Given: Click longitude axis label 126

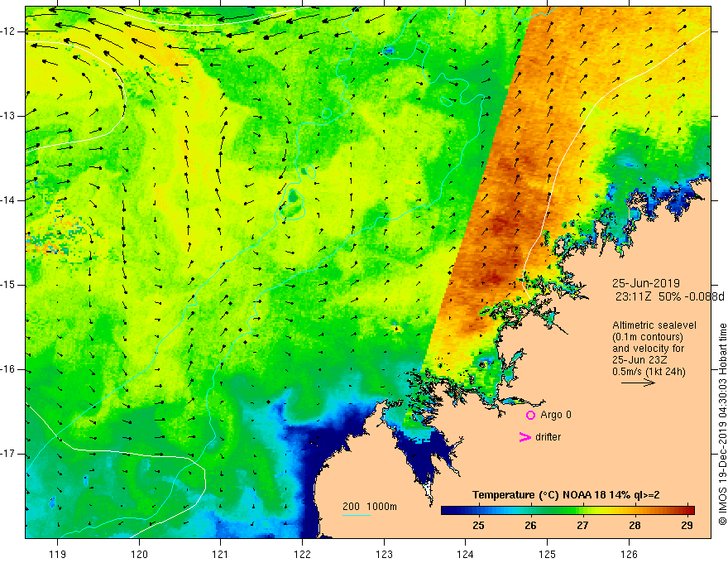Looking at the screenshot, I should tap(629, 554).
